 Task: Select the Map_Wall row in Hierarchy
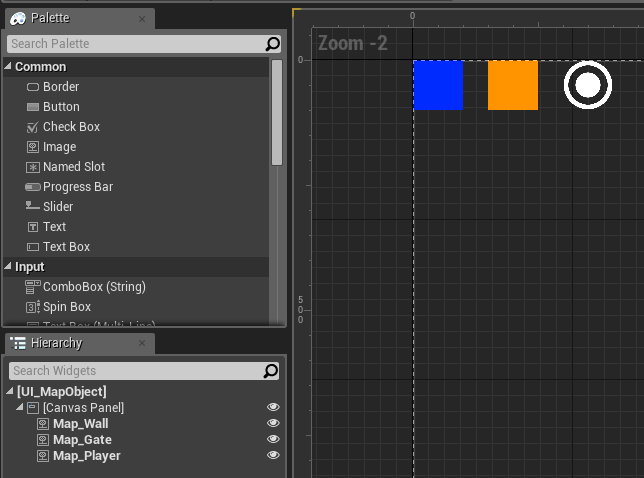[144, 424]
